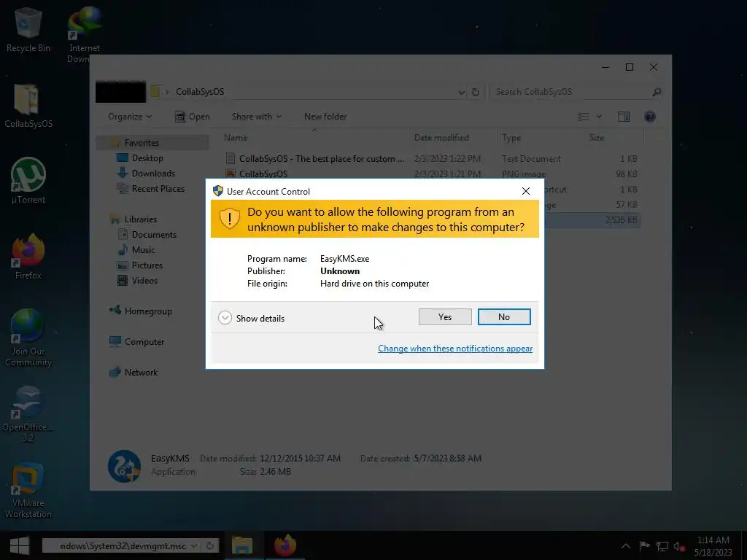Expand Show details in UAC dialog

[x=251, y=318]
